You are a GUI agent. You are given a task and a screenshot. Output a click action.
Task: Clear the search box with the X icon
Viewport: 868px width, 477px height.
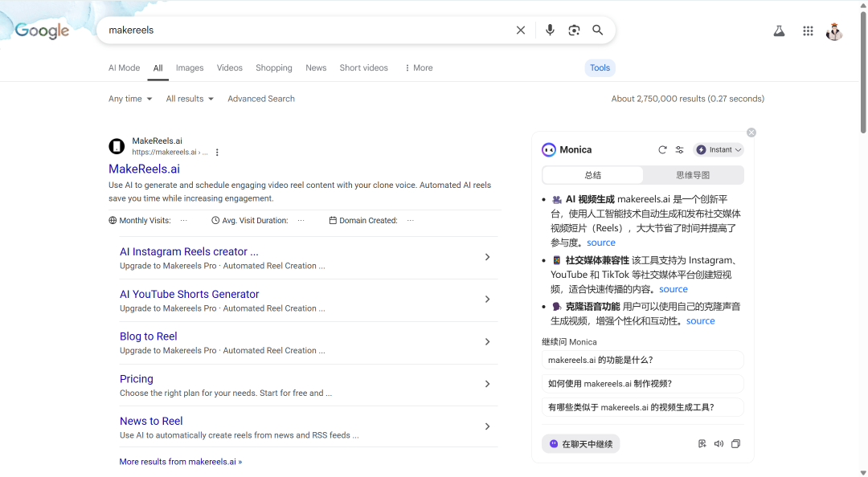pyautogui.click(x=520, y=30)
